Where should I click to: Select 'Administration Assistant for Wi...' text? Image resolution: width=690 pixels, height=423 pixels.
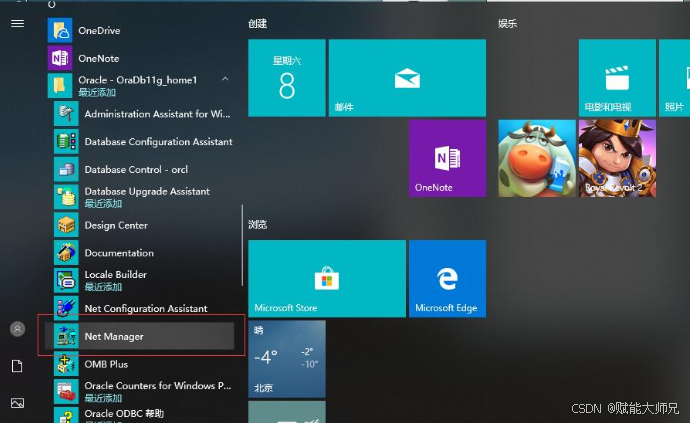coord(157,114)
